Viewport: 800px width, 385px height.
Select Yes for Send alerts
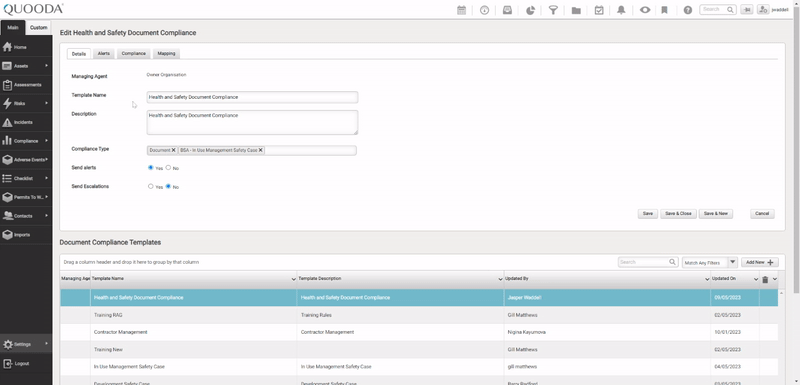[151, 167]
